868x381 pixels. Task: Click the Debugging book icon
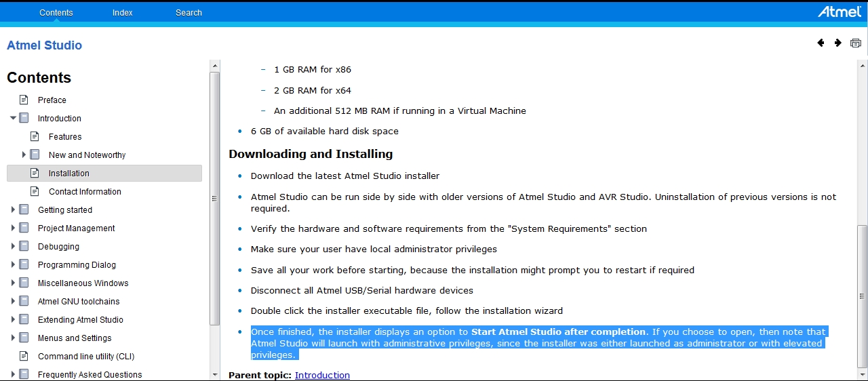(24, 246)
